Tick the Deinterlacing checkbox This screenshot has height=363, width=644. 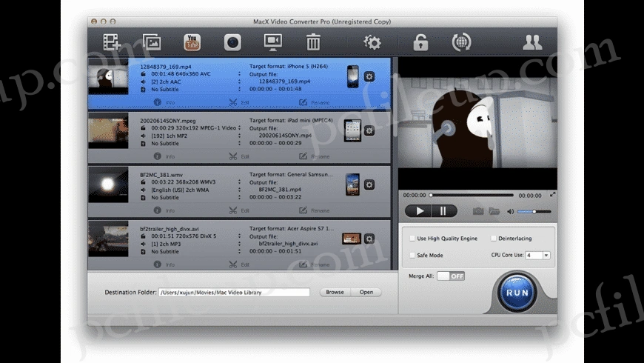[494, 239]
